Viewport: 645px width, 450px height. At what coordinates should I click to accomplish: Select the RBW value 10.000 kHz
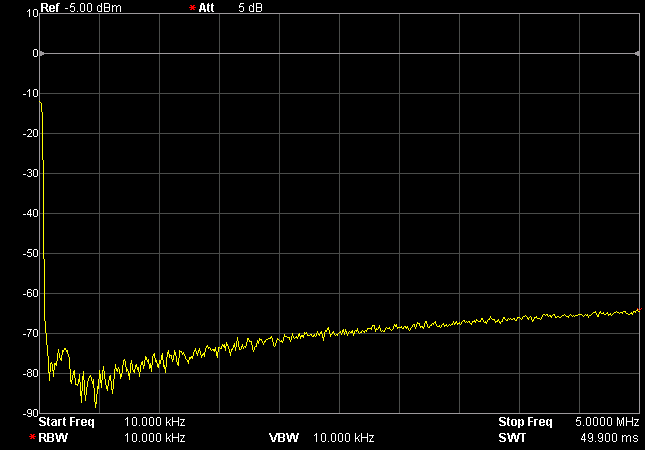point(155,437)
